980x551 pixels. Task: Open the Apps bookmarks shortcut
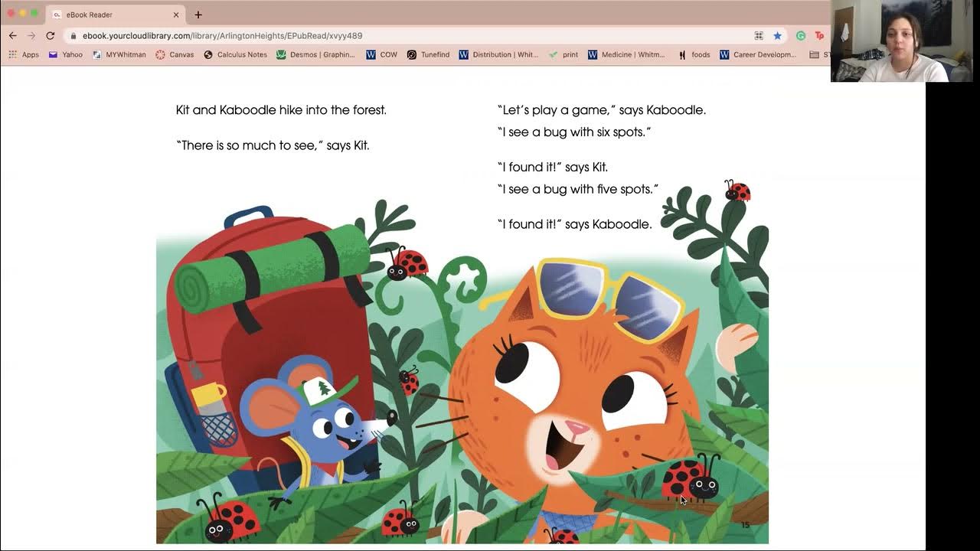tap(24, 55)
